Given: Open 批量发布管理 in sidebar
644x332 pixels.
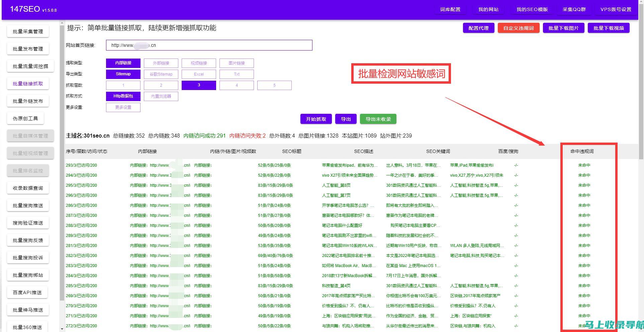Looking at the screenshot, I should click(28, 49).
